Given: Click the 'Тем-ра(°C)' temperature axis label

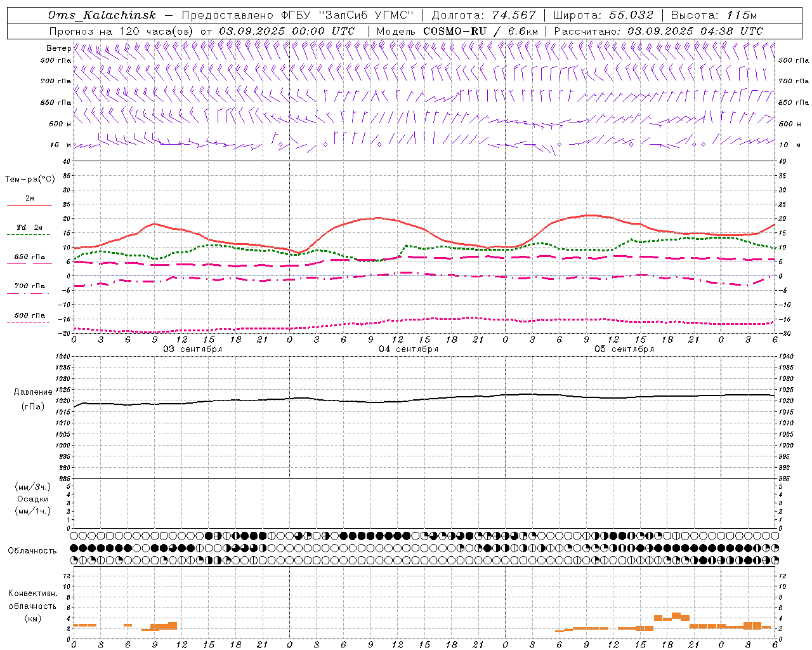Looking at the screenshot, I should pos(30,180).
